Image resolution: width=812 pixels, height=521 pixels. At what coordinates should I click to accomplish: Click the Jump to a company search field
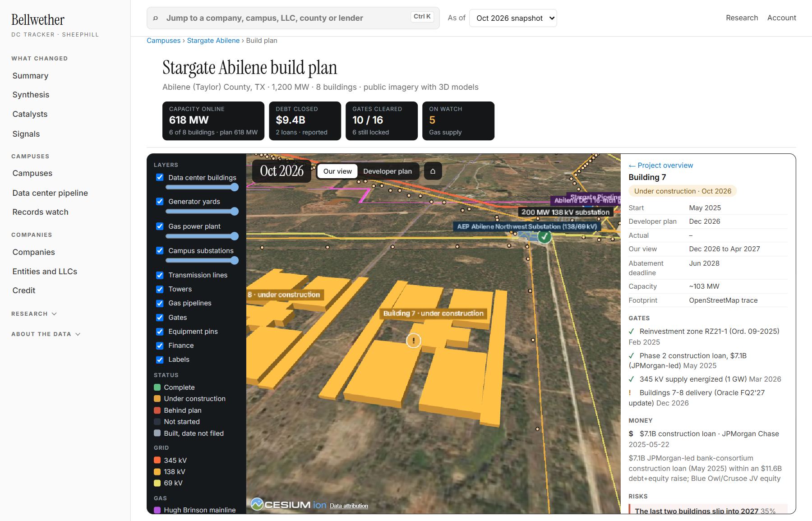tap(293, 18)
